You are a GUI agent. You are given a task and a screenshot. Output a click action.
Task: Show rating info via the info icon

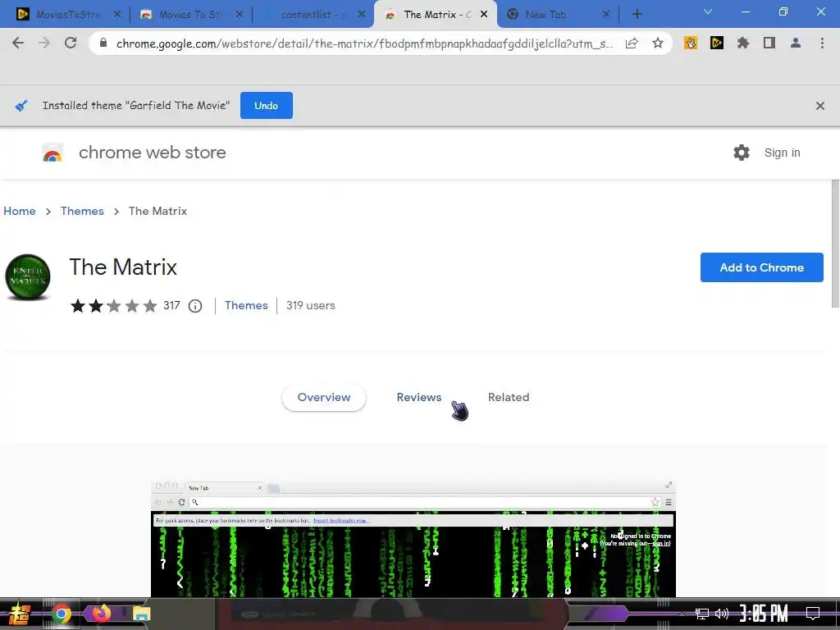[x=195, y=306]
